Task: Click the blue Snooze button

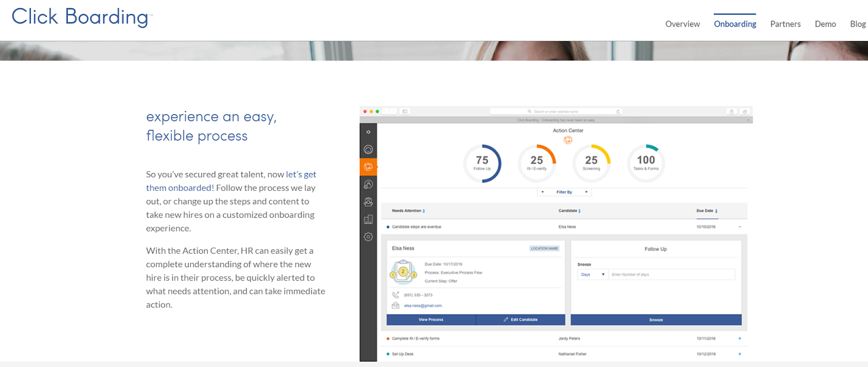Action: tap(656, 320)
